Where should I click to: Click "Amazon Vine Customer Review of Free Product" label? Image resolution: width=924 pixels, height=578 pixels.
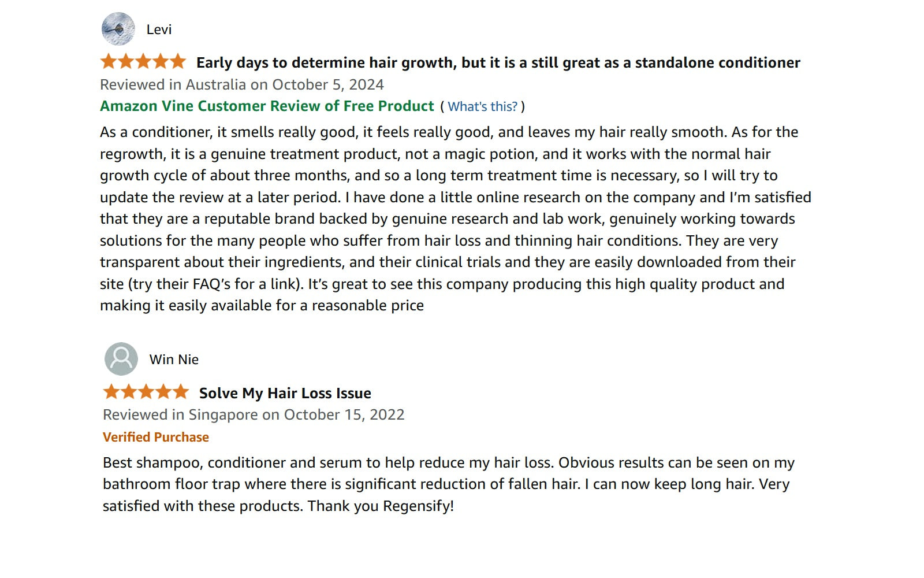click(x=267, y=106)
